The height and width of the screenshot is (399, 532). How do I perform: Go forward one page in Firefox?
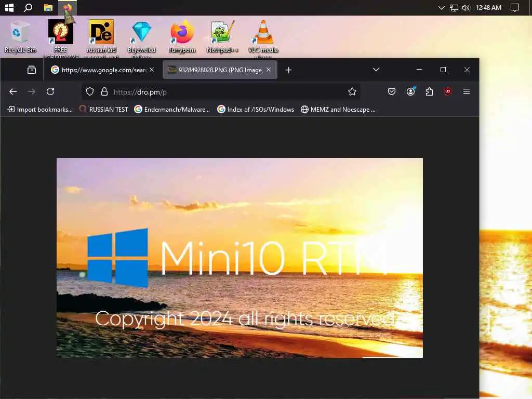(x=32, y=91)
